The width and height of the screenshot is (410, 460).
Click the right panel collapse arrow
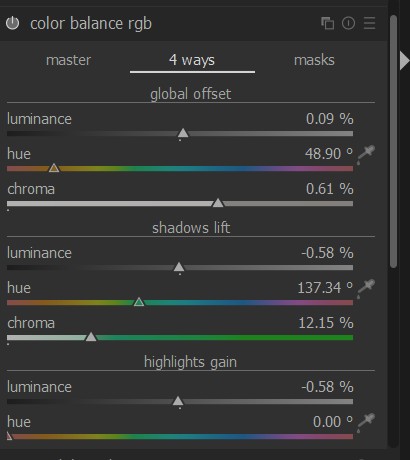pos(404,61)
